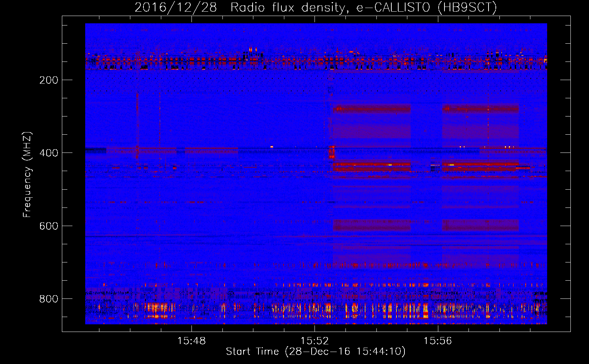The width and height of the screenshot is (589, 364).
Task: Click the 800 frequency tick label
Action: pyautogui.click(x=49, y=299)
